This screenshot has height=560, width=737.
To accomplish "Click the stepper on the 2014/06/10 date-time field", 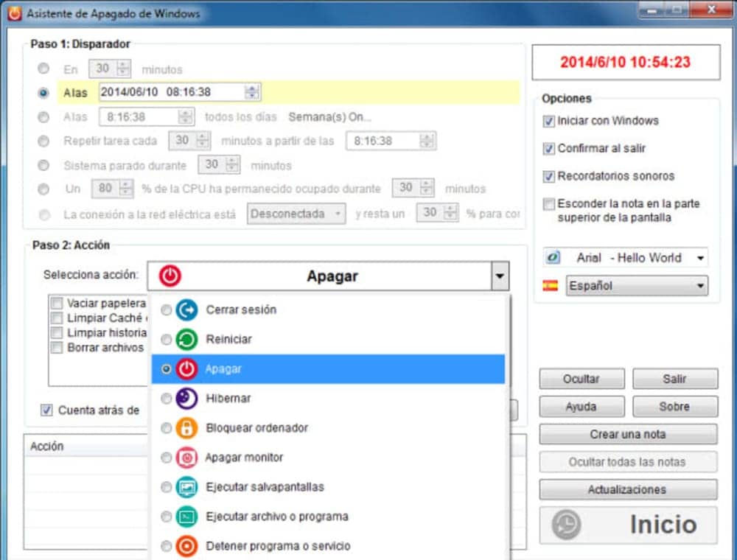I will pos(252,92).
